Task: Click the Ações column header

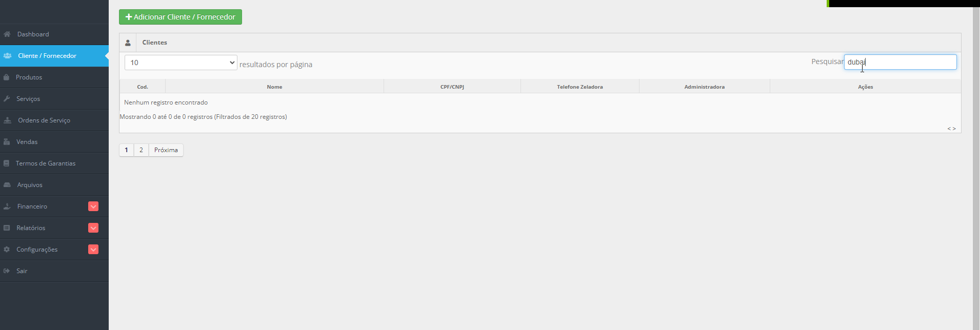Action: point(866,87)
